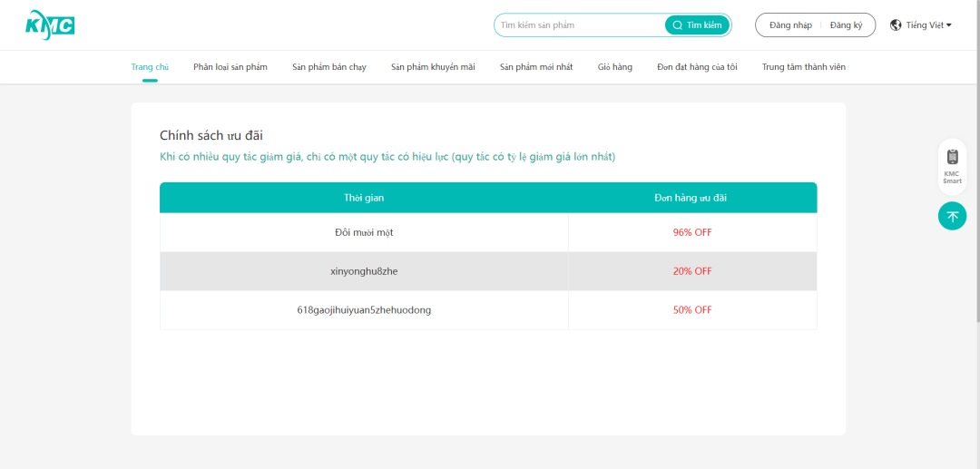
Task: Click the Đăng nhập login link
Action: click(790, 25)
